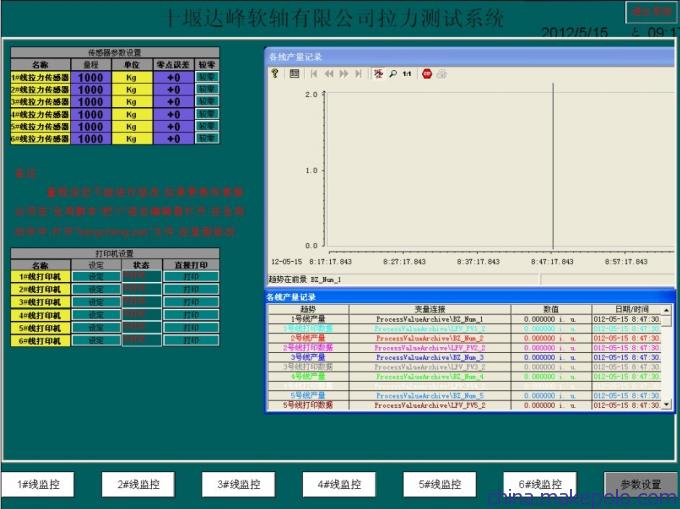Viewport: 680px width, 509px height.
Task: Edit range value of 6#线拉力传感器
Action: (x=91, y=139)
